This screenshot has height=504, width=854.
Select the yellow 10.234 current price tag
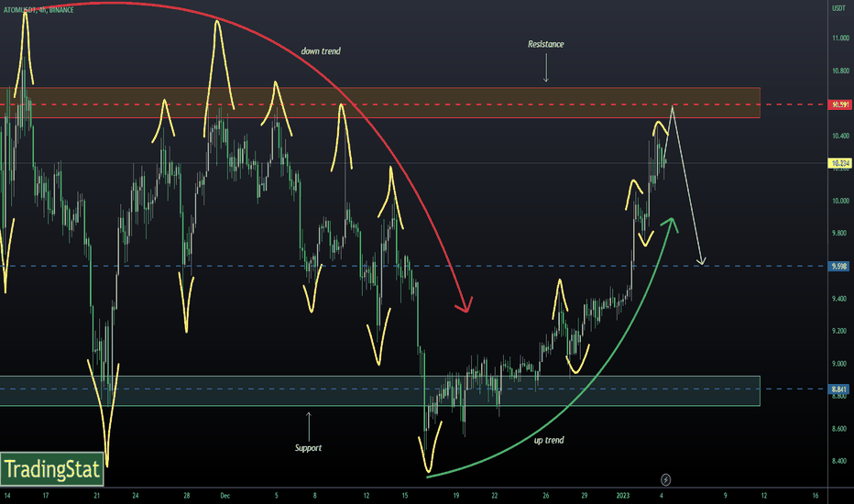(840, 163)
